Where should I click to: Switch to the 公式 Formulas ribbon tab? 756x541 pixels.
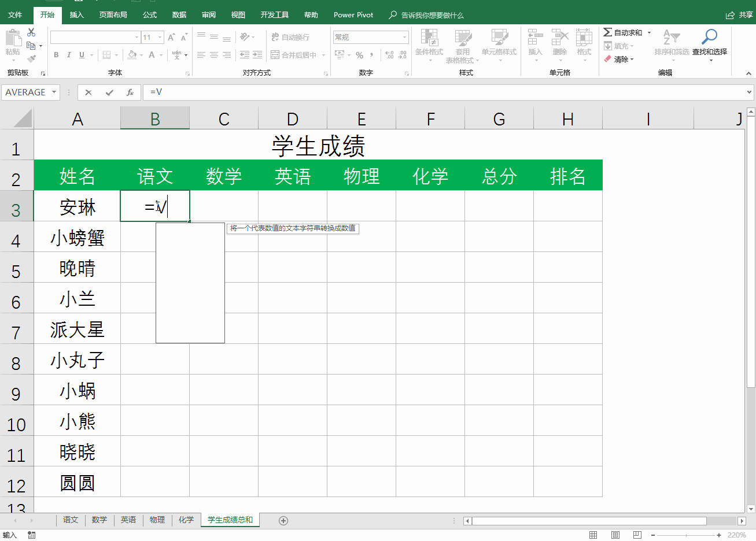150,14
